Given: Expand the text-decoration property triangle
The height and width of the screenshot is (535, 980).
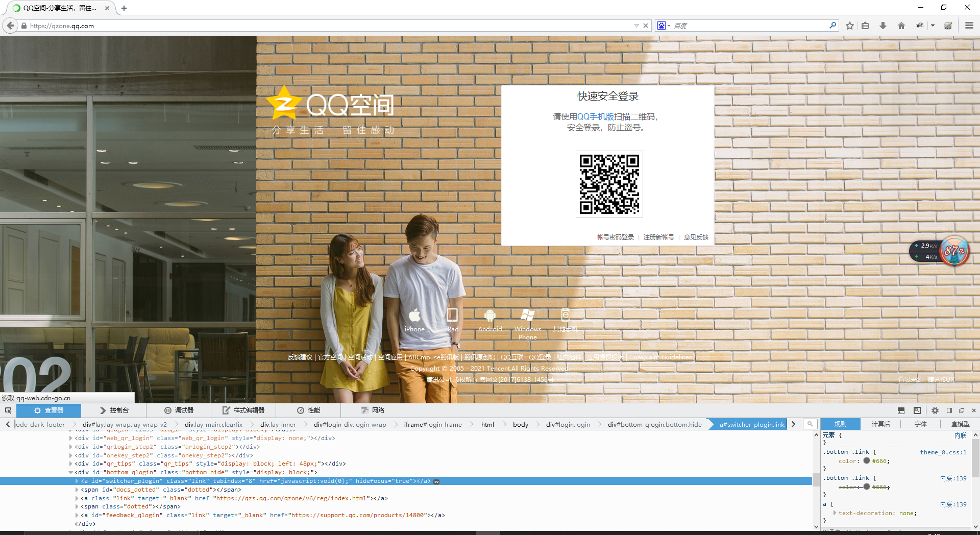Looking at the screenshot, I should tap(835, 513).
